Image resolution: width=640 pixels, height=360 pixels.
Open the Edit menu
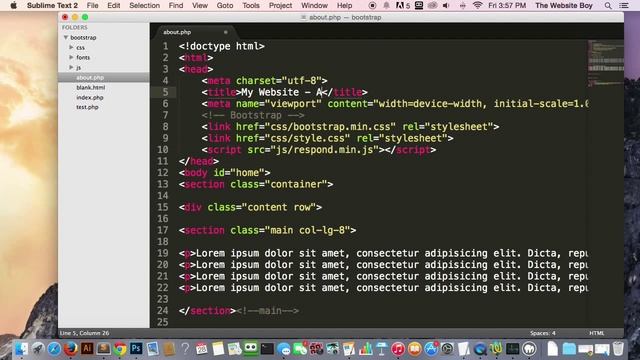[x=113, y=6]
